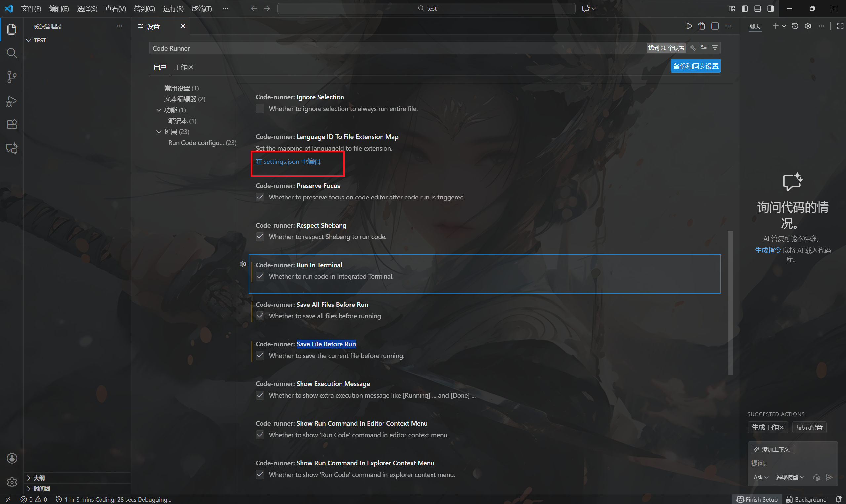Collapse the 扩展 (23) tree section
Screen dimensions: 846x504
click(159, 132)
